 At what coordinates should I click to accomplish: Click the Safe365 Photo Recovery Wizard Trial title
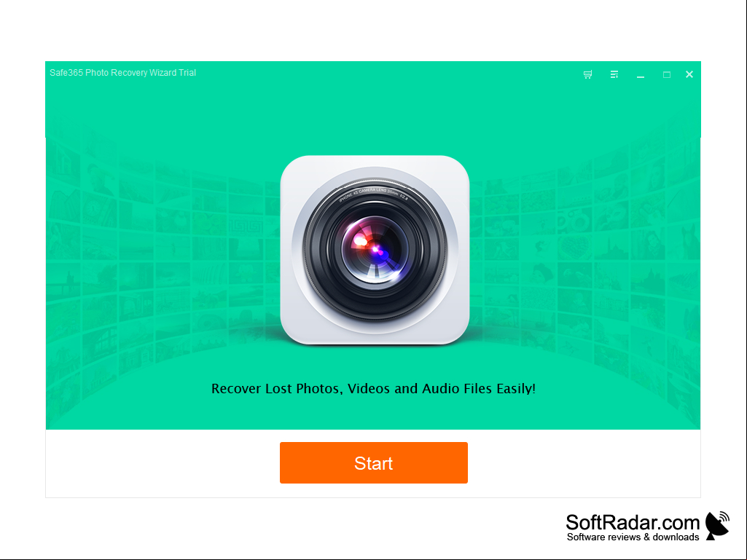point(123,73)
